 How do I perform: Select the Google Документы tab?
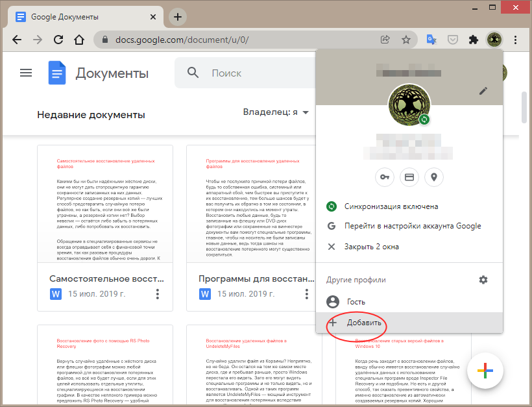86,17
